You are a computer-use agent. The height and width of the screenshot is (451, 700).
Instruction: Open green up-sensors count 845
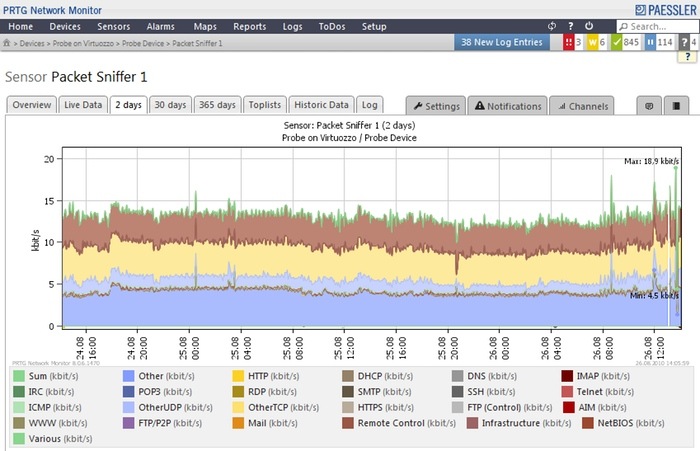coord(626,42)
